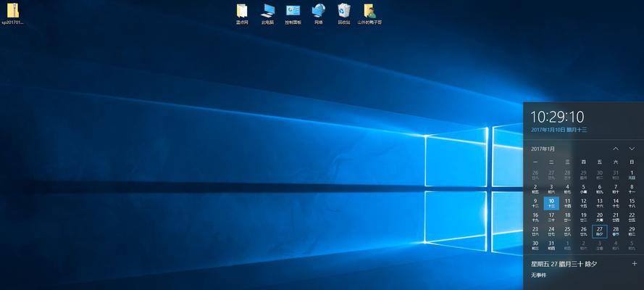The image size is (644, 290).
Task: Select January 20 大寒 in calendar
Action: tap(600, 217)
